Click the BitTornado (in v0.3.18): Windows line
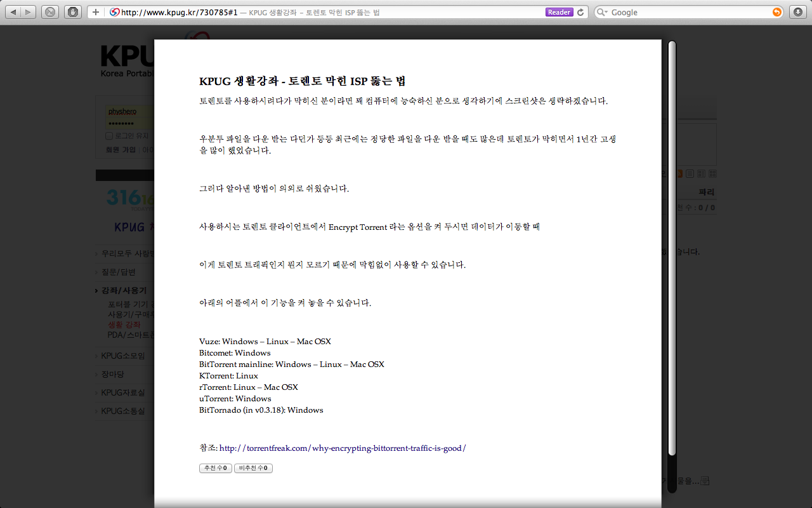The width and height of the screenshot is (812, 508). click(261, 410)
